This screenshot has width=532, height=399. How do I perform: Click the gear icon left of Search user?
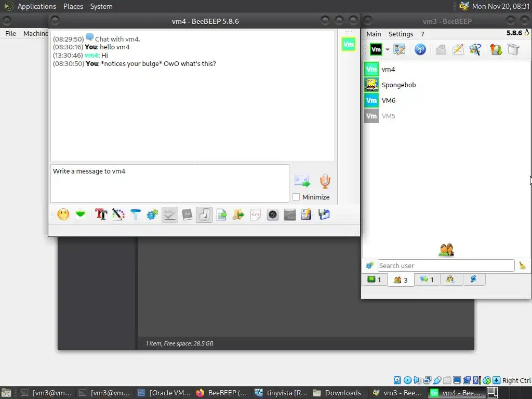369,265
